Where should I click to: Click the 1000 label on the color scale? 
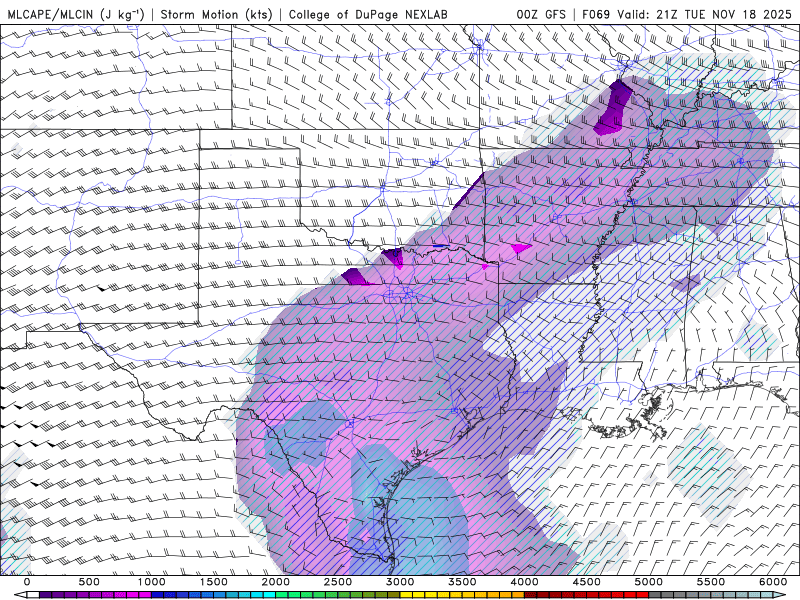point(152,582)
